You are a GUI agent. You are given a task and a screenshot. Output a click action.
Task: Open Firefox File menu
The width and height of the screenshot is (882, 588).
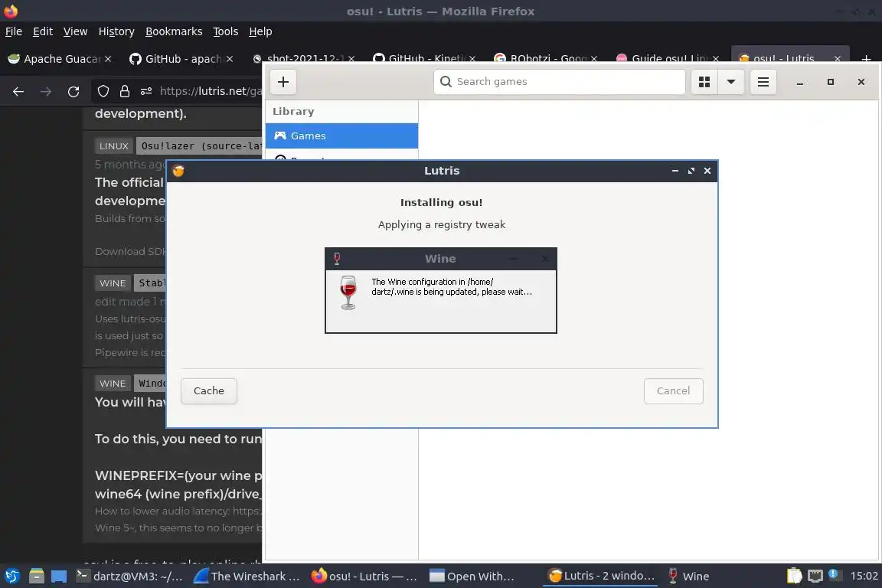[x=14, y=31]
